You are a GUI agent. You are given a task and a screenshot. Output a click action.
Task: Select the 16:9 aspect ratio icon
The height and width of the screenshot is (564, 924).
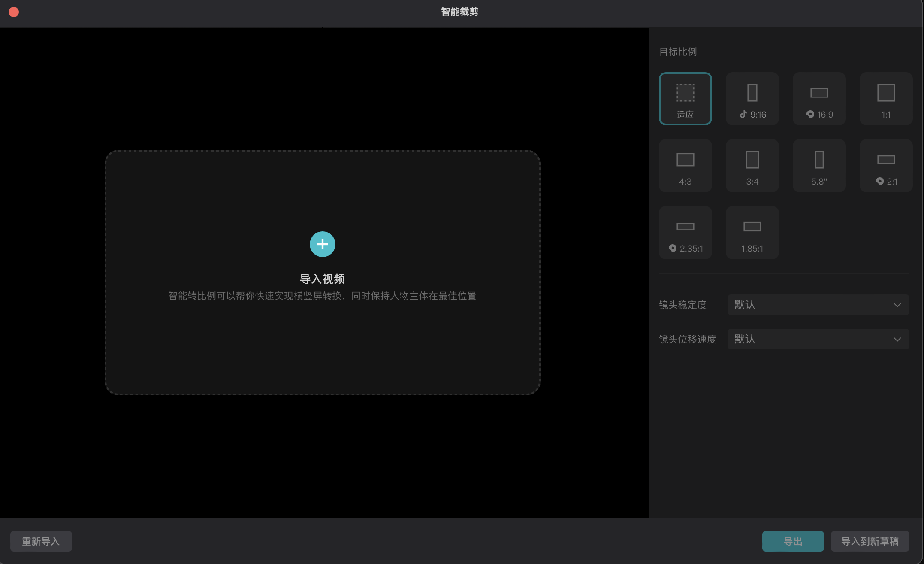pos(819,99)
